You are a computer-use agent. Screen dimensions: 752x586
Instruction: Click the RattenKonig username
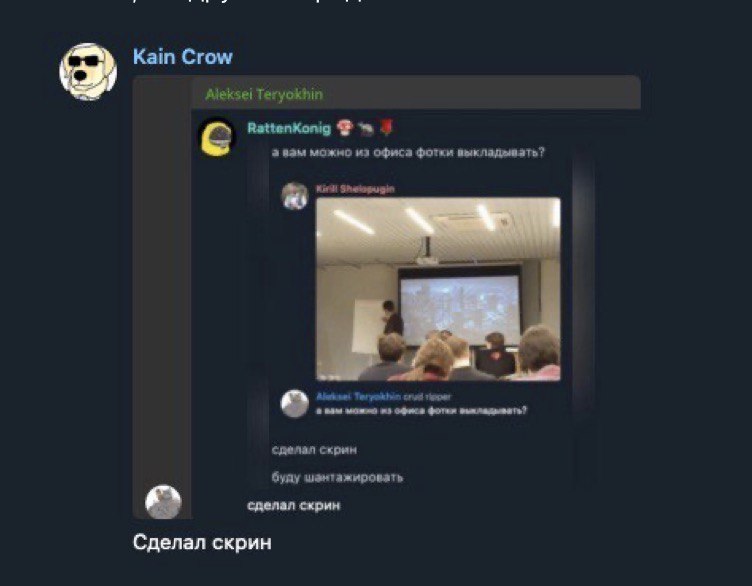[x=289, y=128]
